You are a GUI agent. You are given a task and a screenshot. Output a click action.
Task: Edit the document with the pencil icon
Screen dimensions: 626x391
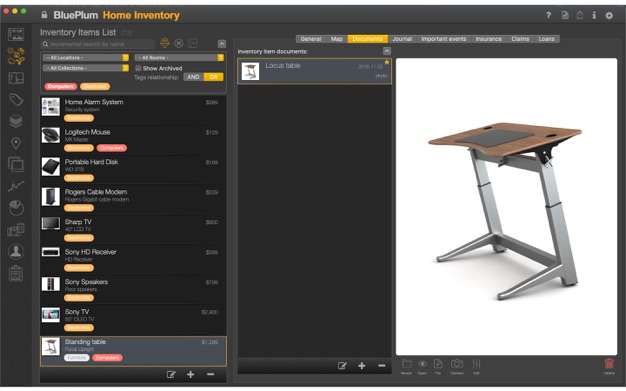[x=342, y=365]
